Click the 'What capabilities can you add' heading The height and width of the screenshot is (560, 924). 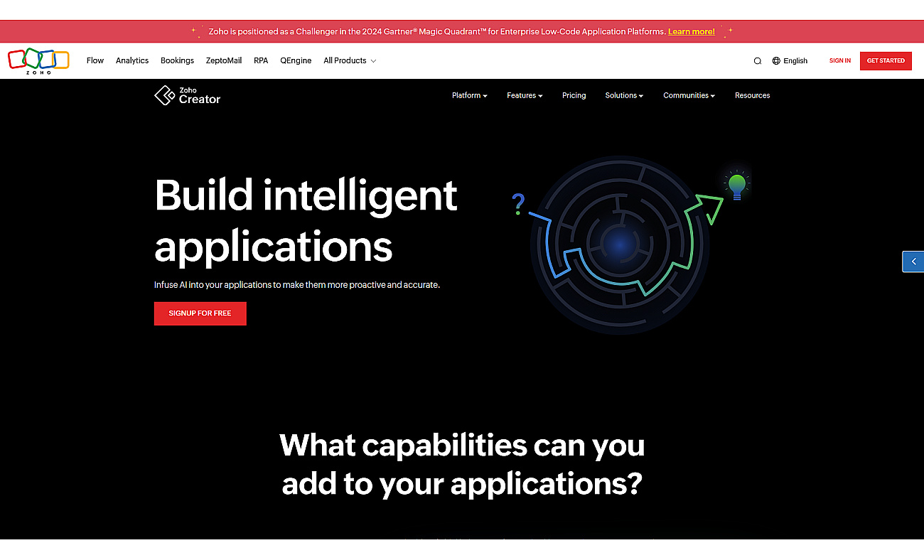click(462, 464)
